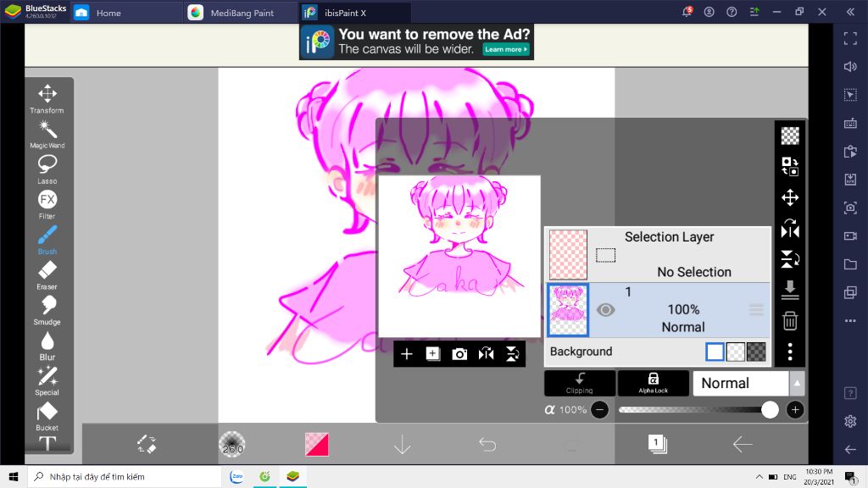Add a new layer with plus icon
The width and height of the screenshot is (868, 488).
tap(406, 354)
